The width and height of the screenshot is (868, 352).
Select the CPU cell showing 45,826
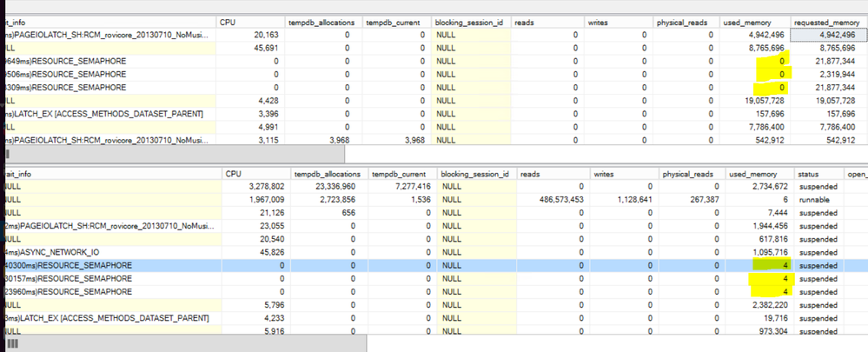click(255, 252)
